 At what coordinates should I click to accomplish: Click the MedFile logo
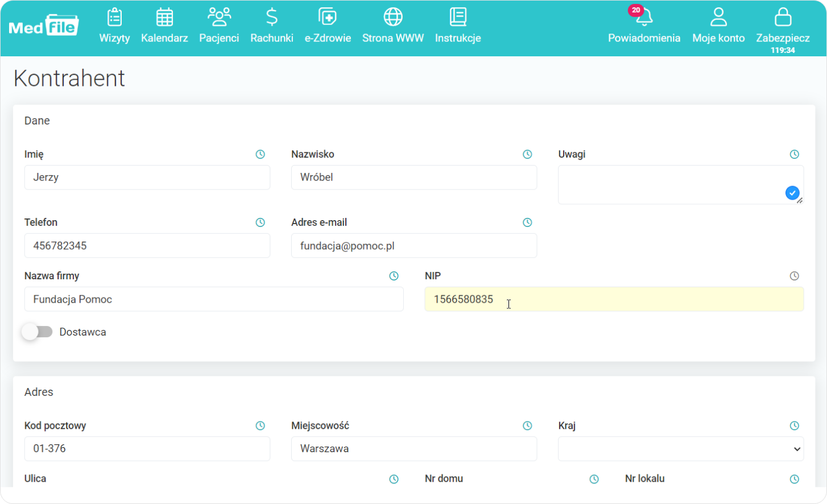[x=44, y=26]
